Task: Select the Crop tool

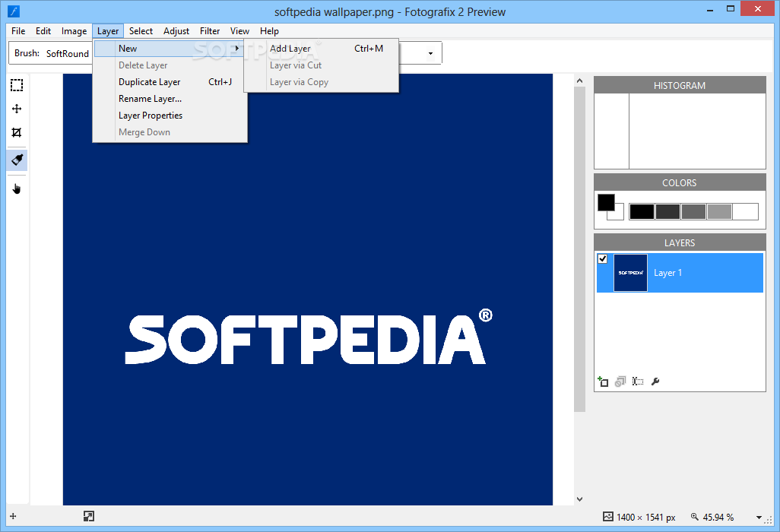Action: pos(17,132)
